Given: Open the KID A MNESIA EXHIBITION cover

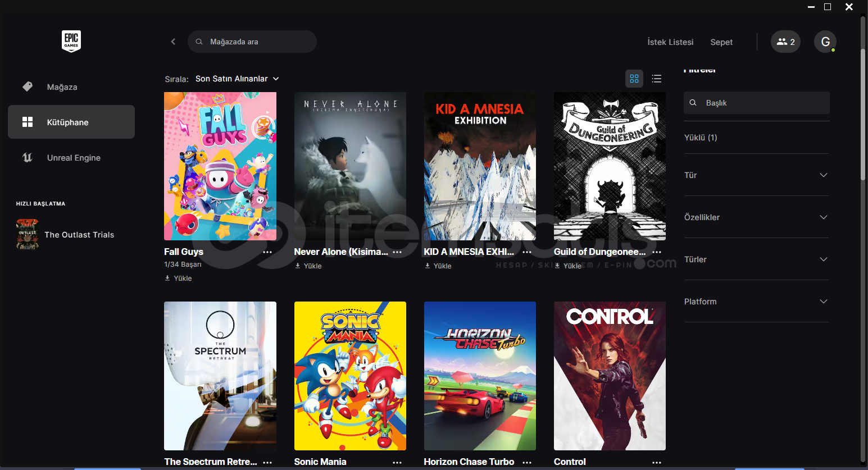Looking at the screenshot, I should (480, 166).
